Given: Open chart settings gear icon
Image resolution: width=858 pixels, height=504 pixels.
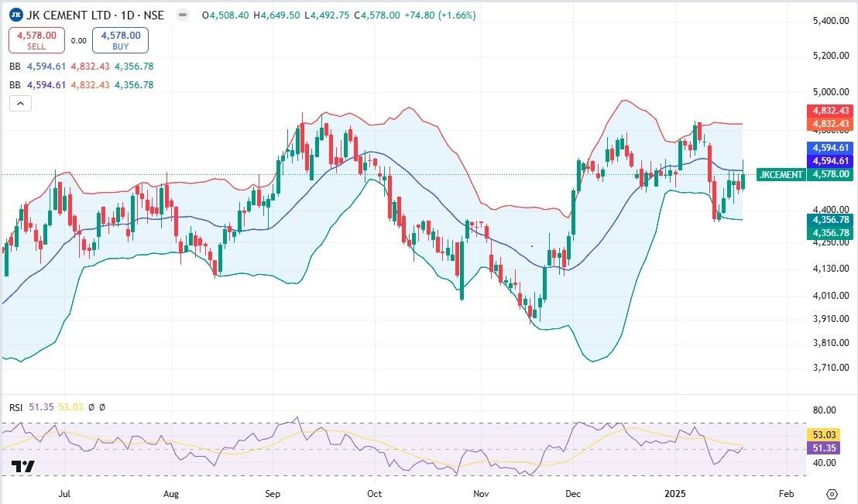Looking at the screenshot, I should pyautogui.click(x=832, y=494).
